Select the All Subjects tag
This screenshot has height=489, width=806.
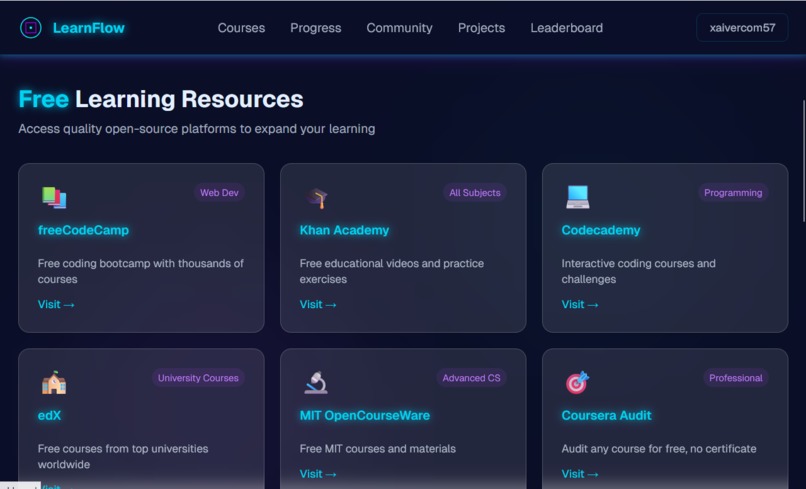[x=474, y=193]
